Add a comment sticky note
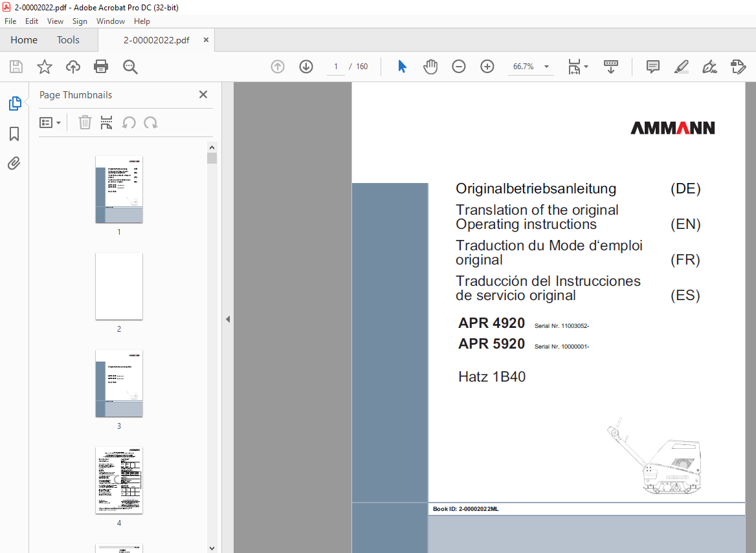Screen dimensions: 756x553 coord(653,67)
